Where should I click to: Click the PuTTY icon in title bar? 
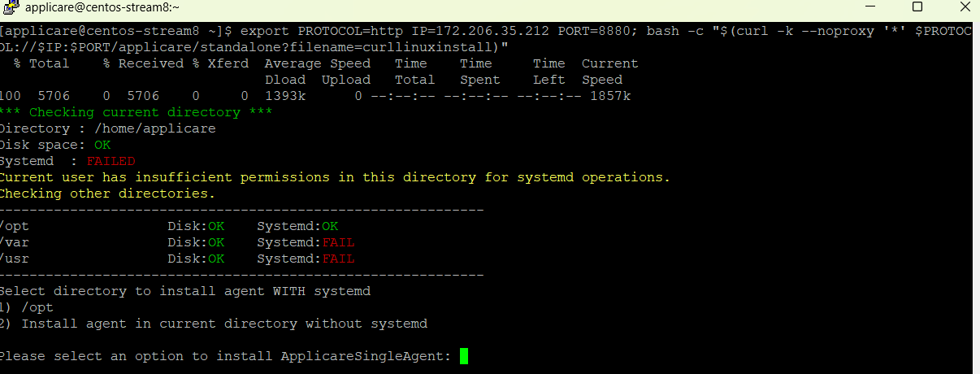(11, 7)
